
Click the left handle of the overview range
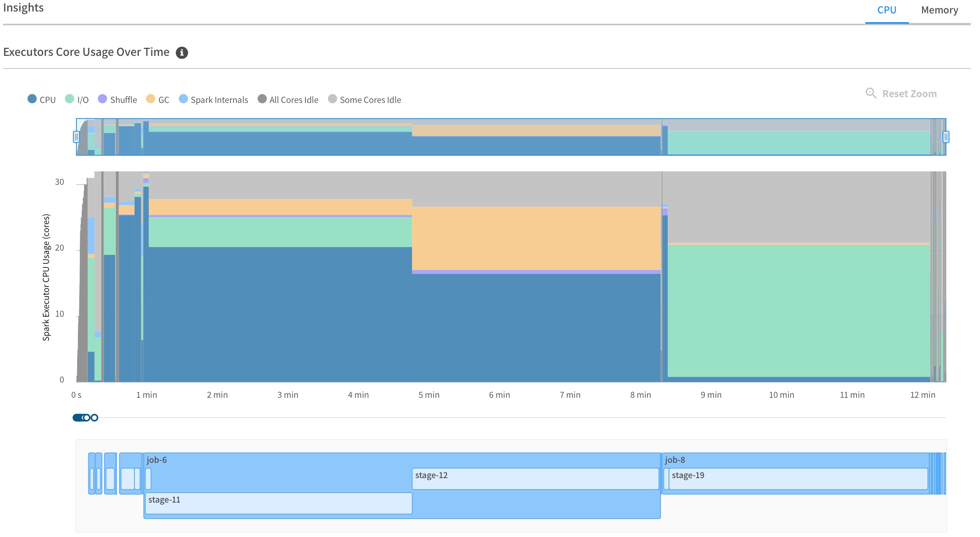click(76, 137)
